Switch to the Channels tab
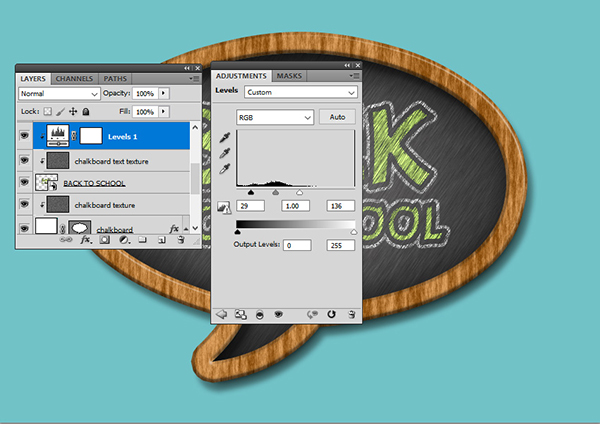Image resolution: width=600 pixels, height=424 pixels. 75,77
